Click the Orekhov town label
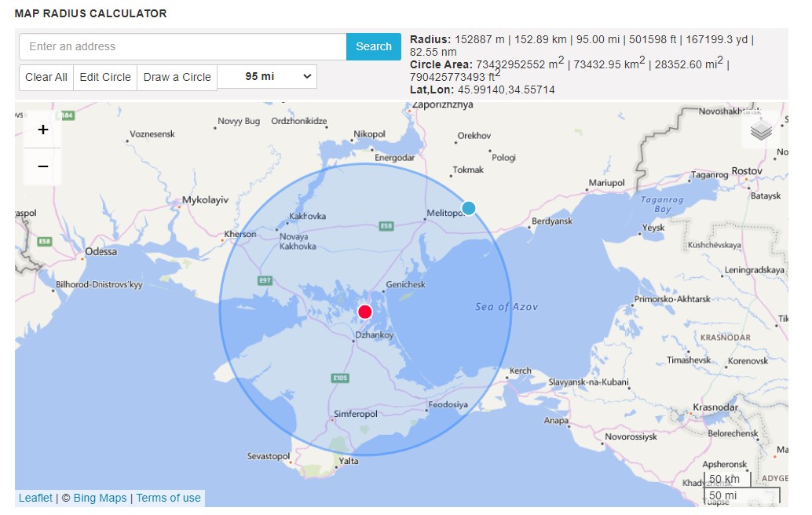Image resolution: width=812 pixels, height=515 pixels. click(474, 136)
